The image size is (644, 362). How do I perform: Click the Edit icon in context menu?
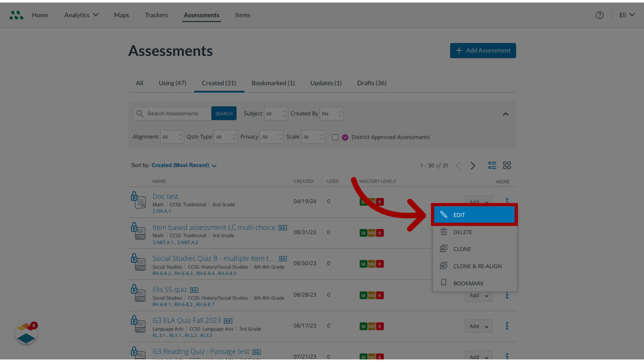(x=444, y=215)
